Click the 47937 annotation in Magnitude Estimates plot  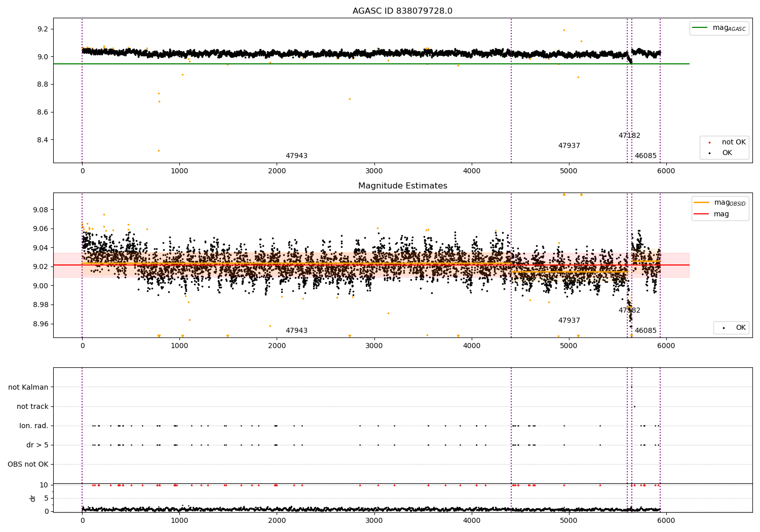pyautogui.click(x=569, y=321)
